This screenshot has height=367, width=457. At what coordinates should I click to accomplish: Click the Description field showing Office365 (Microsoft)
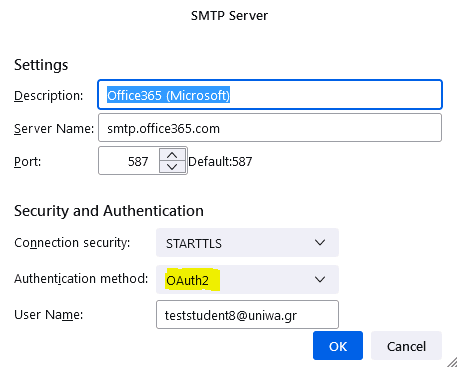(x=270, y=95)
